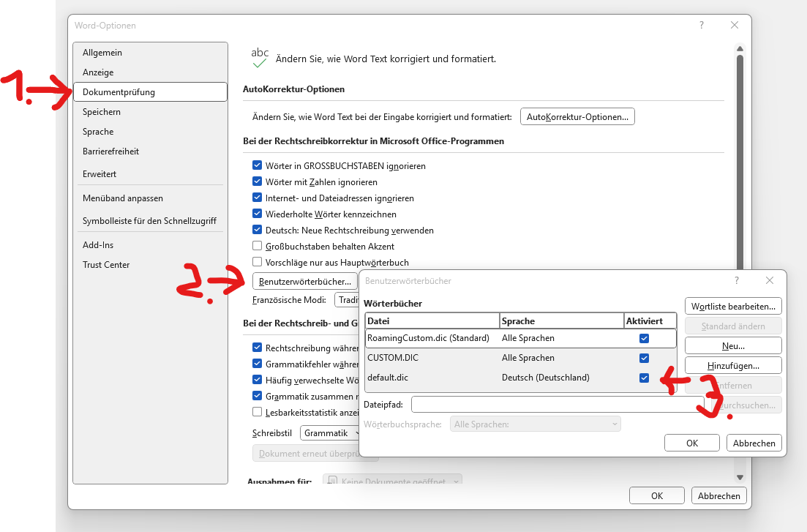Open the Schreibstil Grammatik dropdown
This screenshot has height=532, width=807.
click(x=329, y=433)
